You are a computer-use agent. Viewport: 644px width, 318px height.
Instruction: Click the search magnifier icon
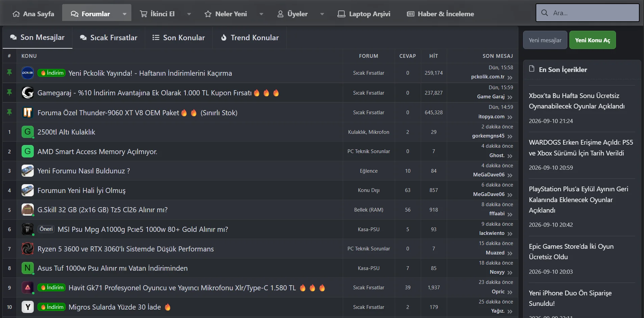[x=544, y=13]
